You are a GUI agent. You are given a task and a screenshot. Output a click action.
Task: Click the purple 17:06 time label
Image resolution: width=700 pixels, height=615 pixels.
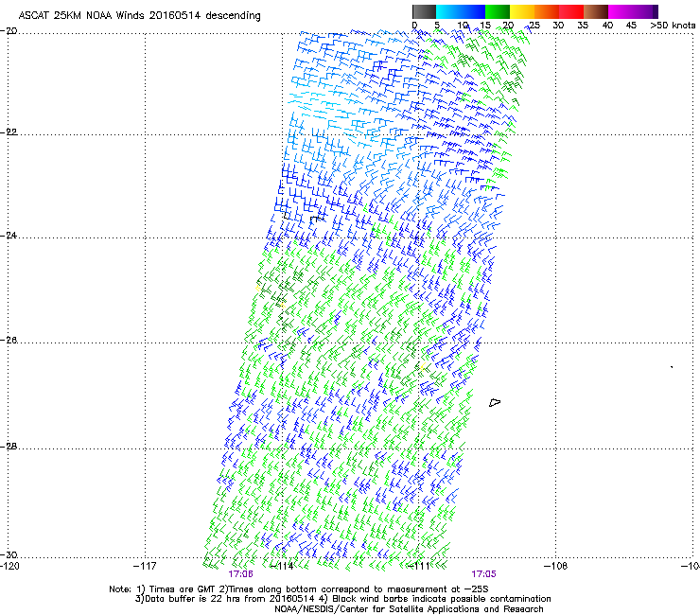(240, 574)
